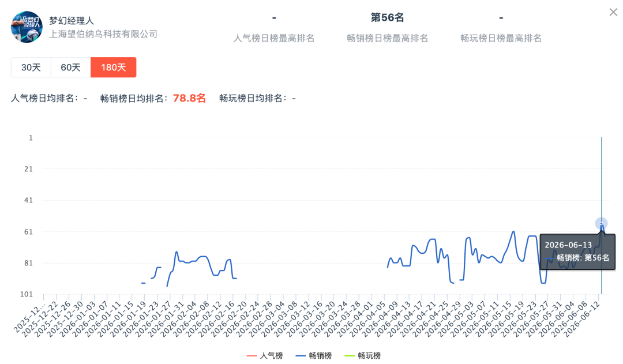Click the 畅玩榜日榜最高排名 label
623x364 pixels.
501,38
